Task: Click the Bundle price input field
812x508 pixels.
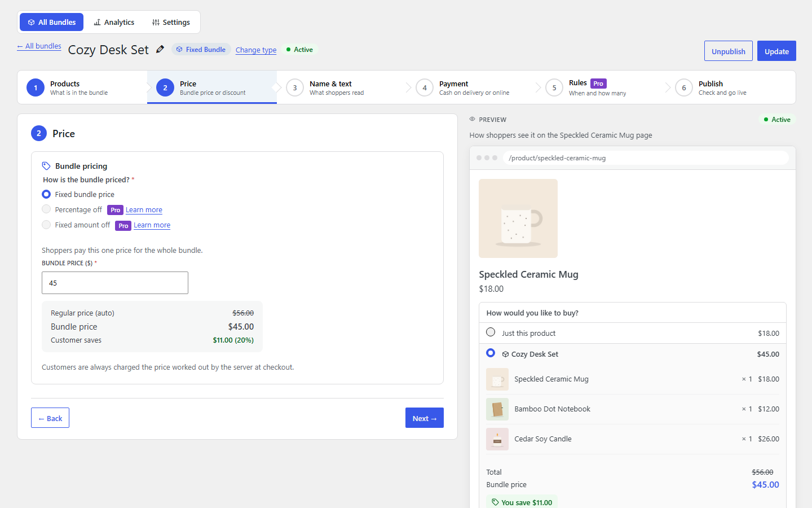Action: (115, 283)
